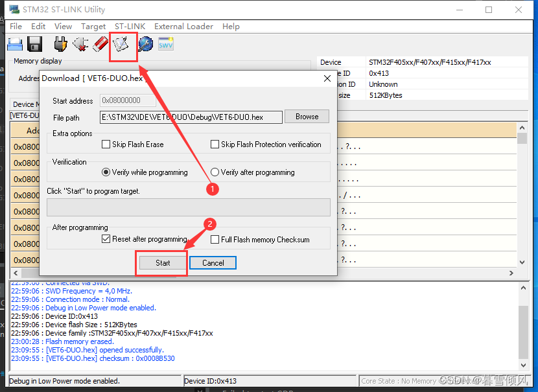Click the Firmware update globe-wrench icon

(x=145, y=44)
